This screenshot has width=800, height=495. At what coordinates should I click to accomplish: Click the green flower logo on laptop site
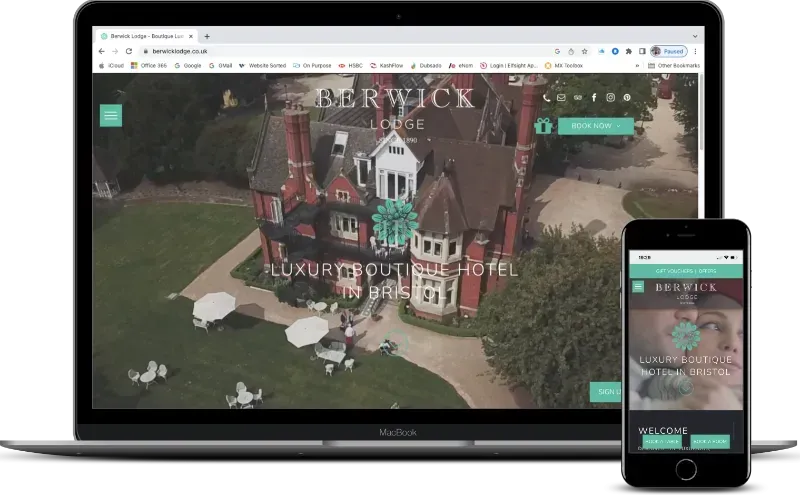(x=395, y=222)
